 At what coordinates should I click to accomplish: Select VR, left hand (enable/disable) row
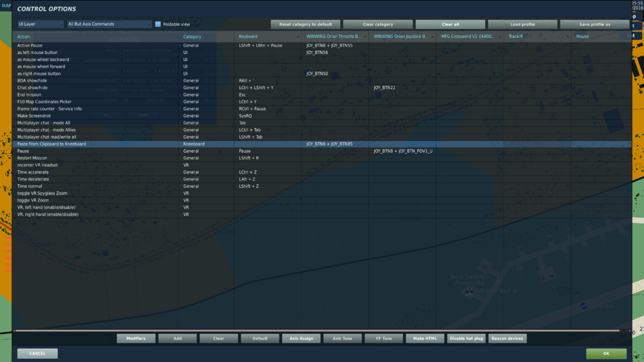321,207
